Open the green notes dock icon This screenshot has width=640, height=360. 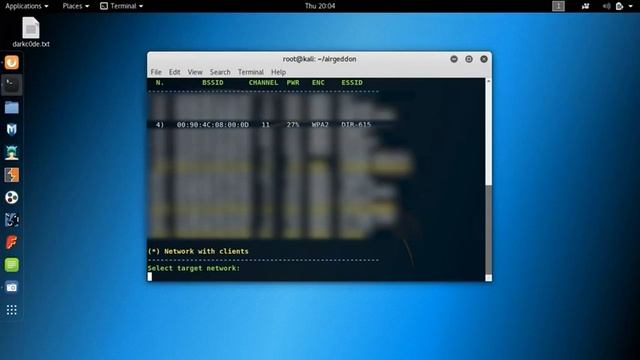(11, 265)
